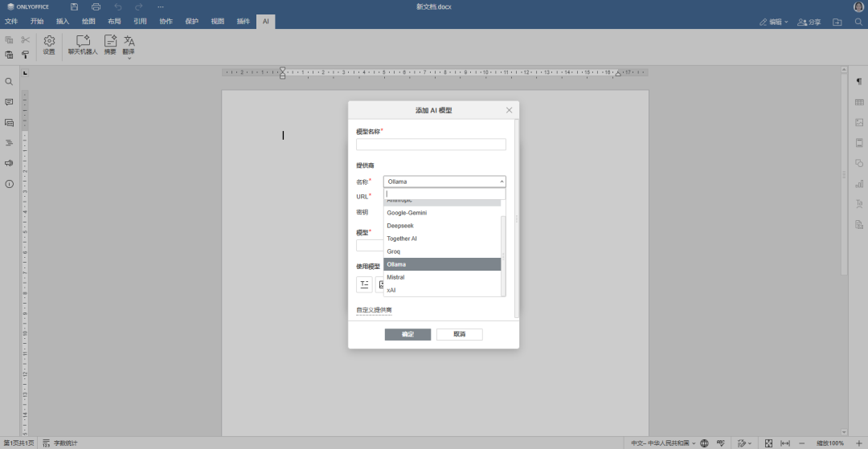
Task: Click the Print icon in title bar
Action: click(x=96, y=6)
